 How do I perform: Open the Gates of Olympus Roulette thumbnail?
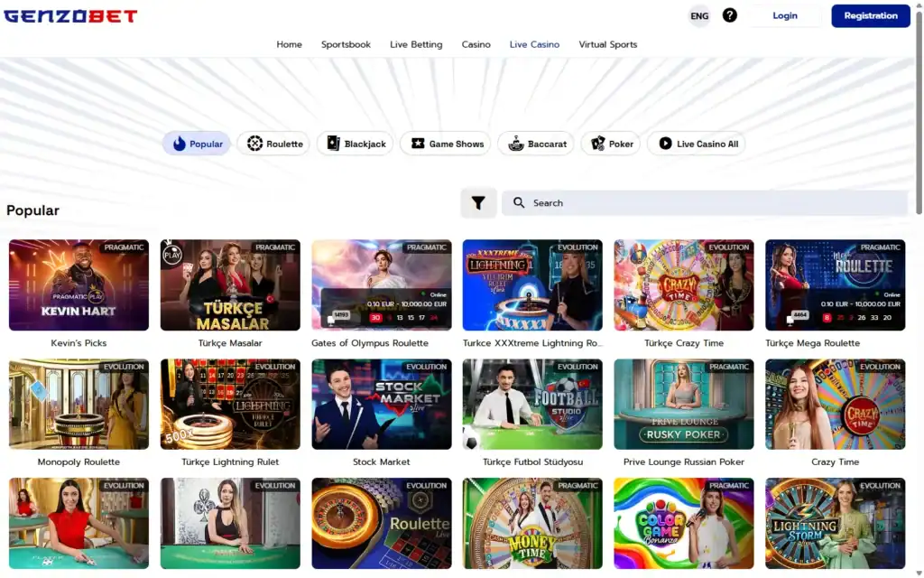coord(382,284)
